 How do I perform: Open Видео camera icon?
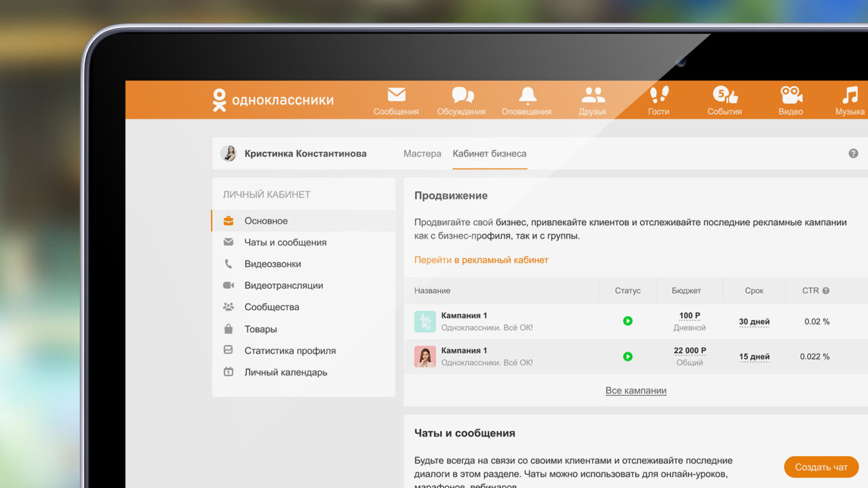791,95
